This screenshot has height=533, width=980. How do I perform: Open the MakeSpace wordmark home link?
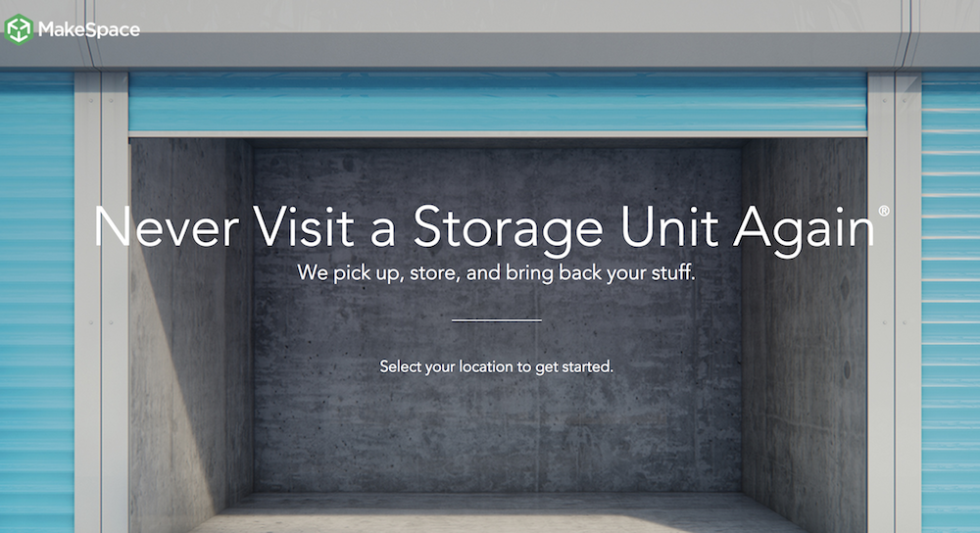pyautogui.click(x=89, y=29)
